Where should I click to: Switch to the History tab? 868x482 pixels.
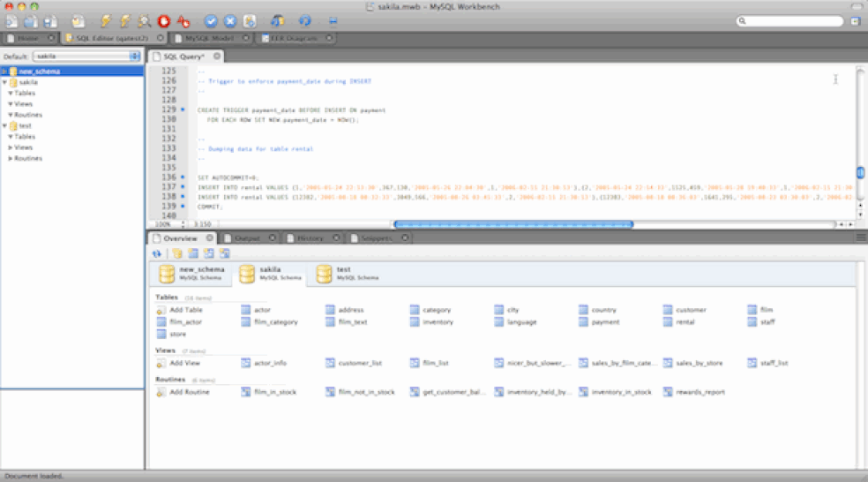coord(310,238)
